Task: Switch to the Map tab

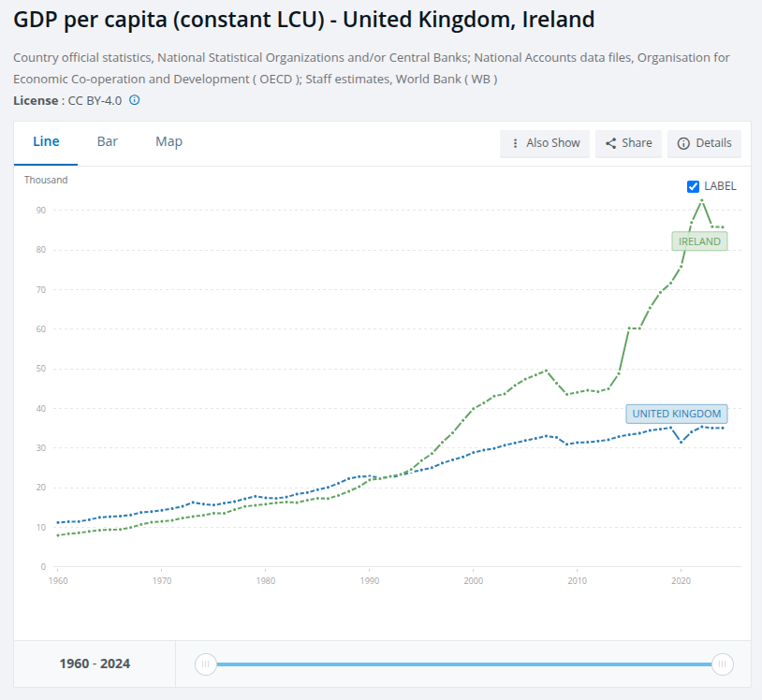Action: 169,141
